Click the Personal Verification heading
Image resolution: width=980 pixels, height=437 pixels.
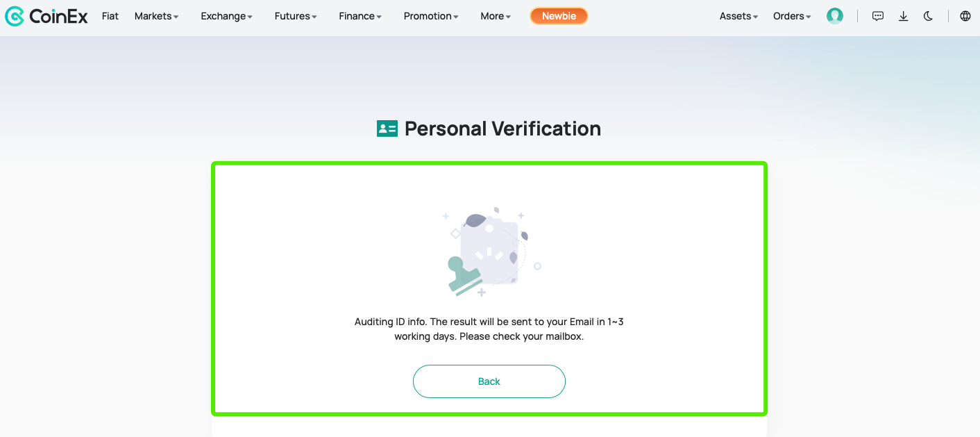(x=502, y=129)
